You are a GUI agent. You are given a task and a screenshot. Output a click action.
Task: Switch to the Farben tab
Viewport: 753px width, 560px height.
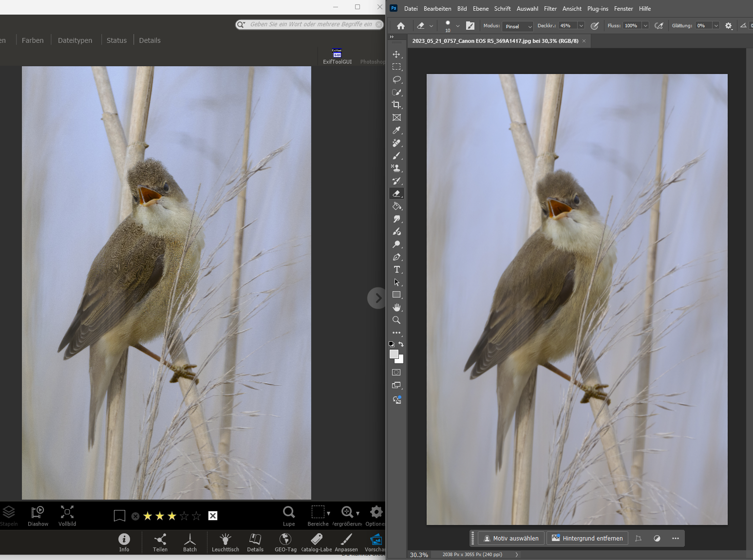pyautogui.click(x=33, y=40)
